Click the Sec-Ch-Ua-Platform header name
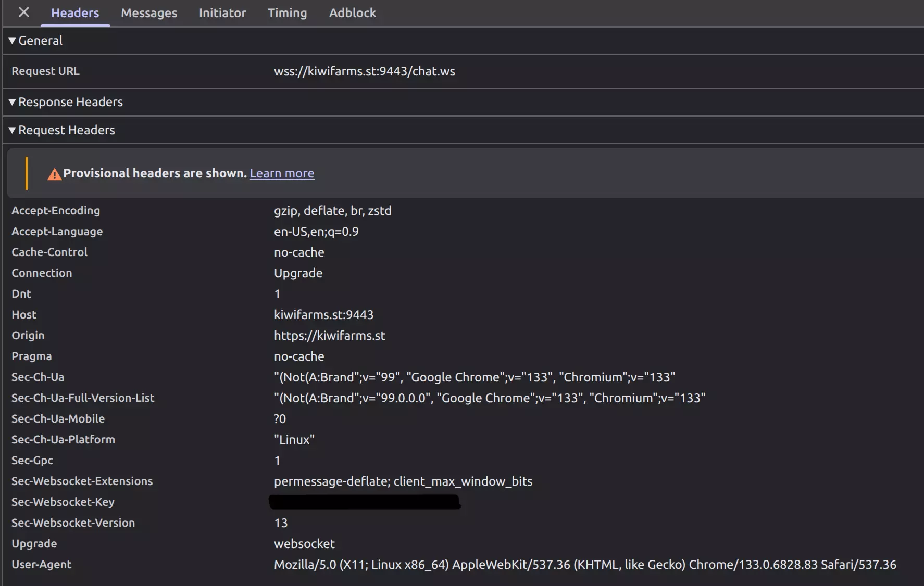 64,440
